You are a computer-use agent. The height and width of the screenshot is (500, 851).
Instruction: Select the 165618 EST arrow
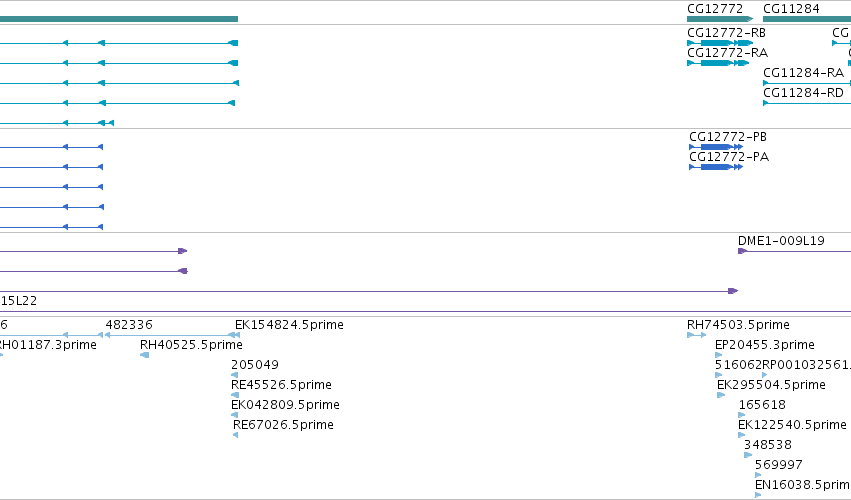pyautogui.click(x=742, y=415)
